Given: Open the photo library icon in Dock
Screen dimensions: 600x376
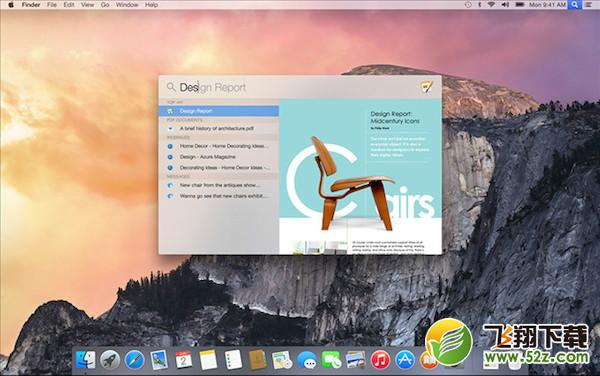Looking at the screenshot, I should tap(356, 360).
